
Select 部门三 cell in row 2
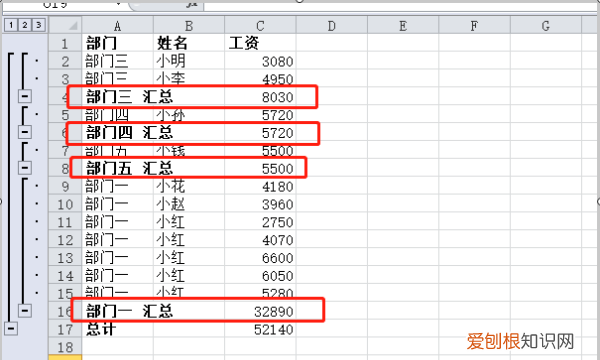click(117, 61)
